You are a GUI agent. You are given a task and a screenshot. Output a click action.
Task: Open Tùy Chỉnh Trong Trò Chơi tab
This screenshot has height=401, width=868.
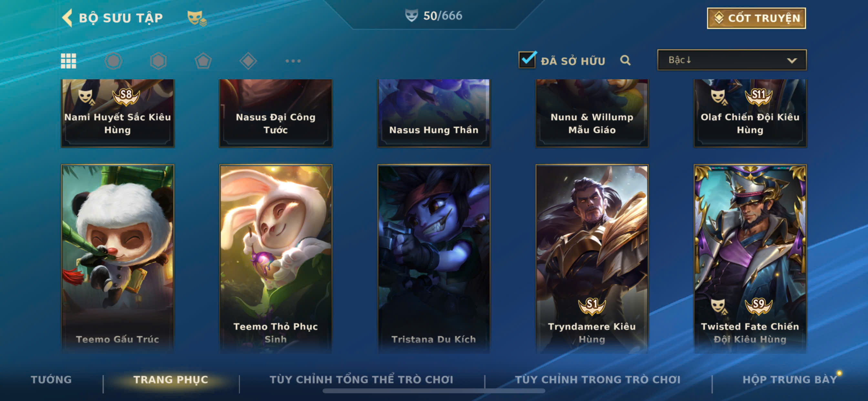[597, 379]
